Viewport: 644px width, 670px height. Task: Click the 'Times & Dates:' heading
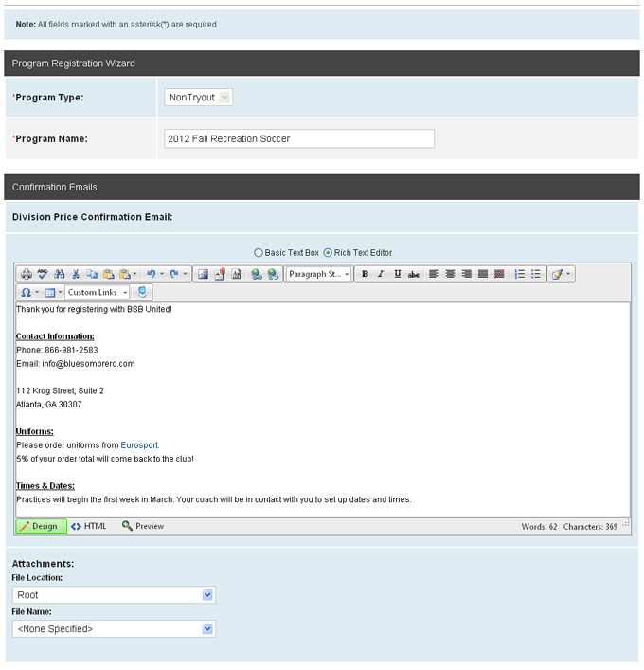[x=45, y=486]
